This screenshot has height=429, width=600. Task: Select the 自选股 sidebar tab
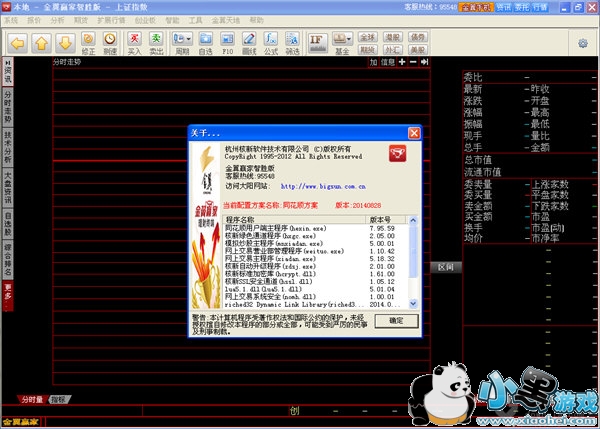pos(8,223)
